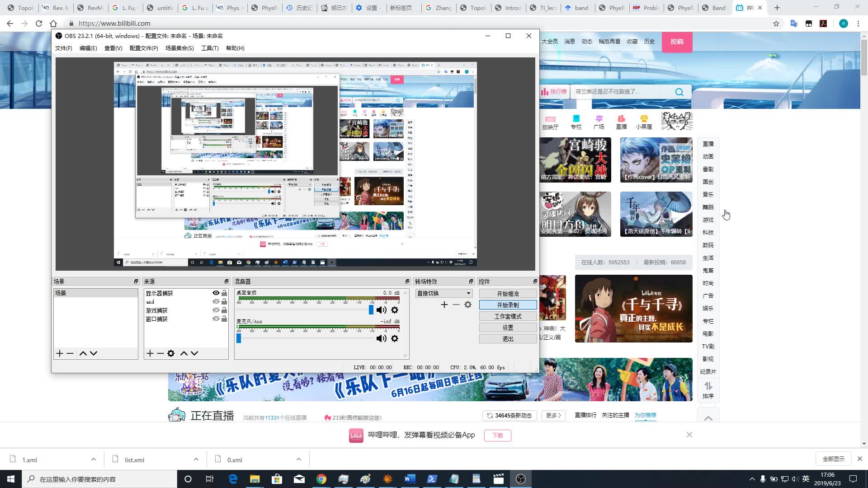Show the and source with eye icon
The height and width of the screenshot is (488, 868).
pyautogui.click(x=216, y=302)
